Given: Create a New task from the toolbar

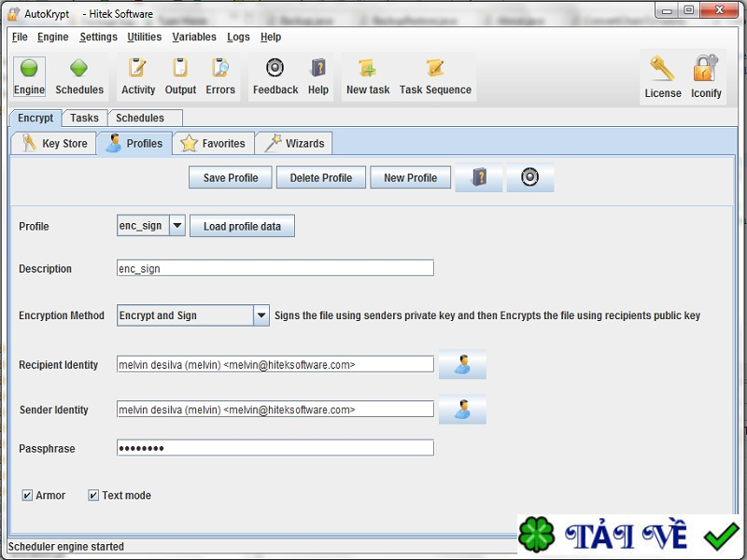Looking at the screenshot, I should coord(368,77).
